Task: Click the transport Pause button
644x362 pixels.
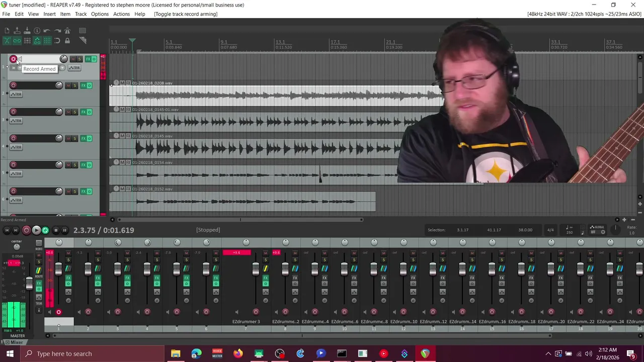Action: pos(64,230)
